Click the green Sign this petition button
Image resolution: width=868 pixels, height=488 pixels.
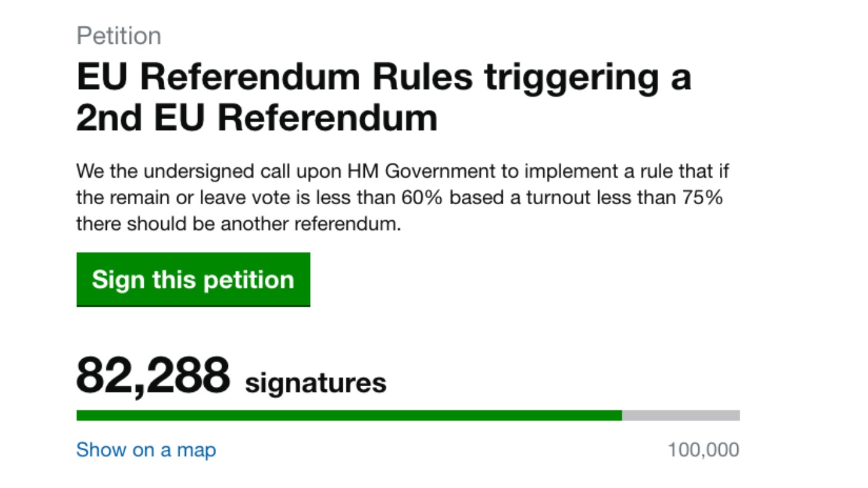tap(193, 279)
